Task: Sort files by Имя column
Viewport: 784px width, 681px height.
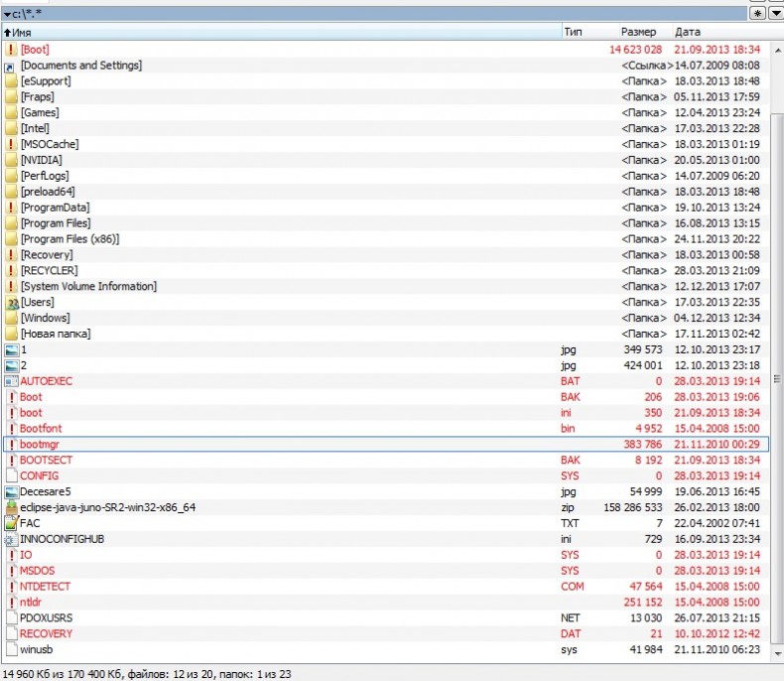Action: [22, 33]
